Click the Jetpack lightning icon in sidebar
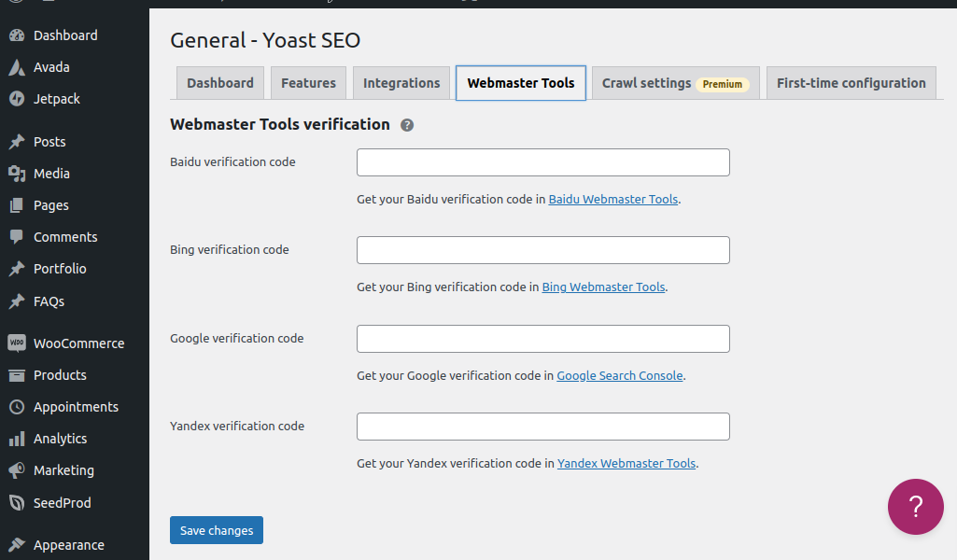The image size is (957, 560). [x=17, y=99]
